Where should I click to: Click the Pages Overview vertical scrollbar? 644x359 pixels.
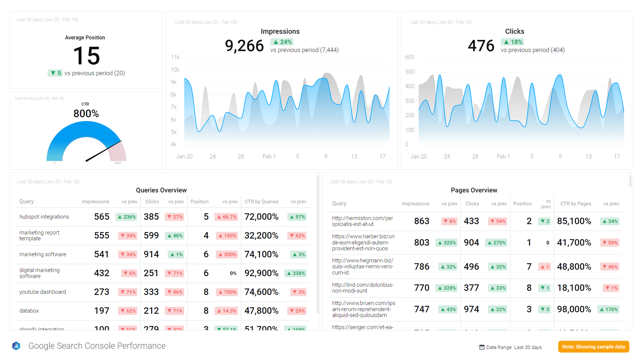630,181
